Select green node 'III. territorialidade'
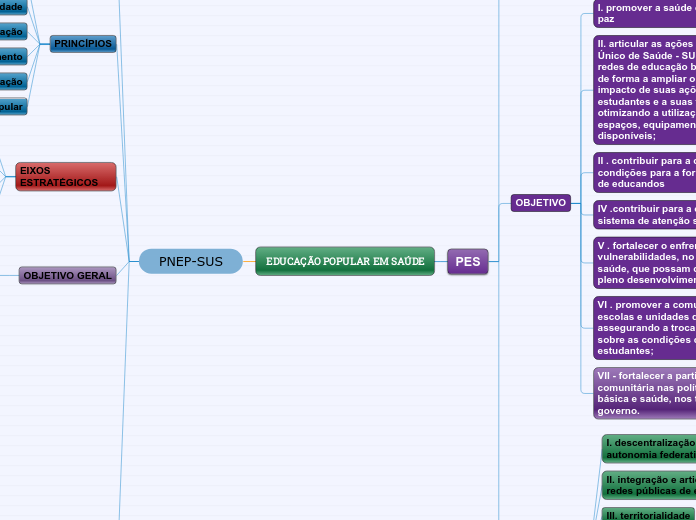Viewport: 696px width, 520px height. point(648,514)
